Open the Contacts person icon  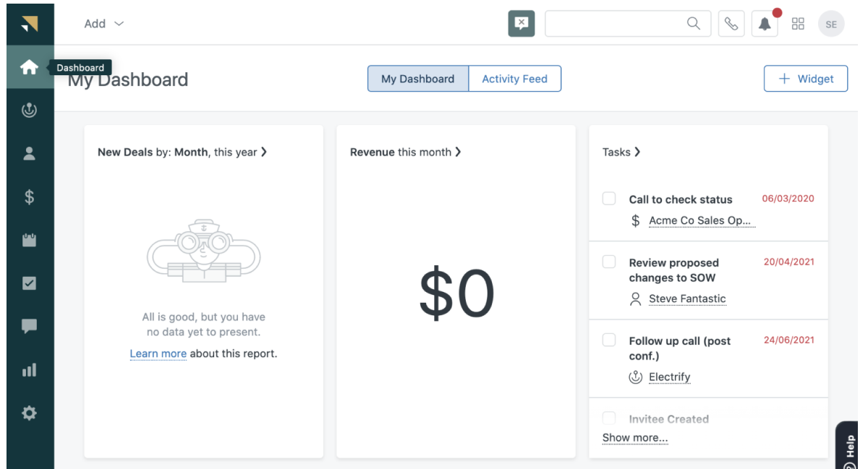click(x=29, y=153)
